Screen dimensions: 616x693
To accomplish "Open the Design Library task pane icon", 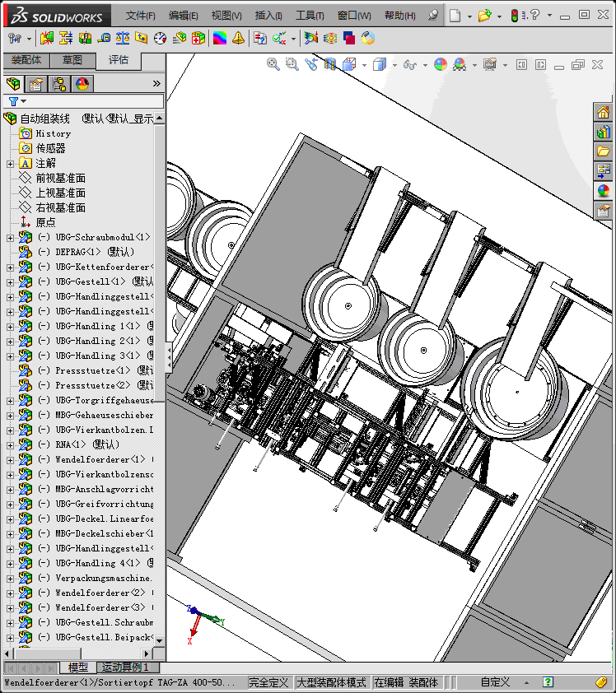I will pos(603,132).
